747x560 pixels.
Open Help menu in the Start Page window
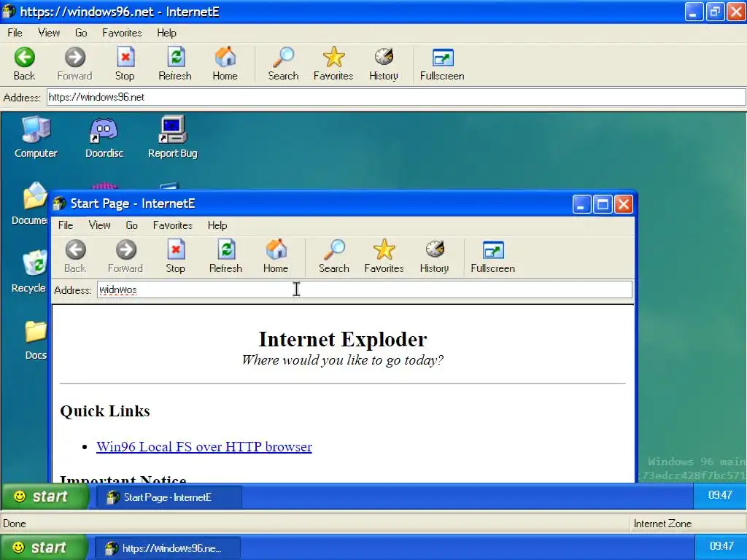coord(217,225)
